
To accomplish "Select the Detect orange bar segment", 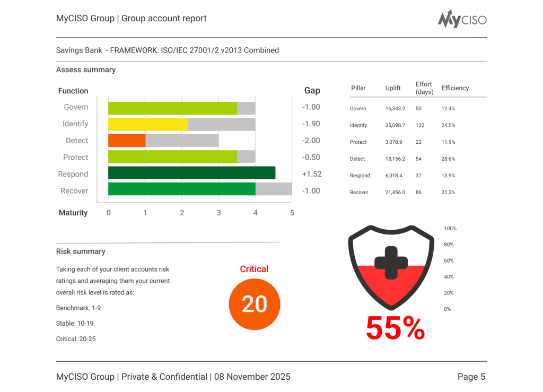I will coord(126,140).
